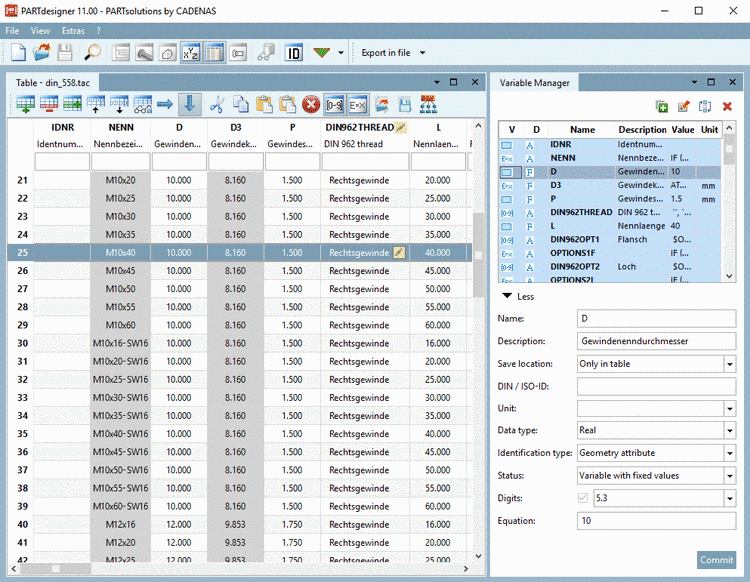Add new variable with green plus icon

pyautogui.click(x=661, y=107)
